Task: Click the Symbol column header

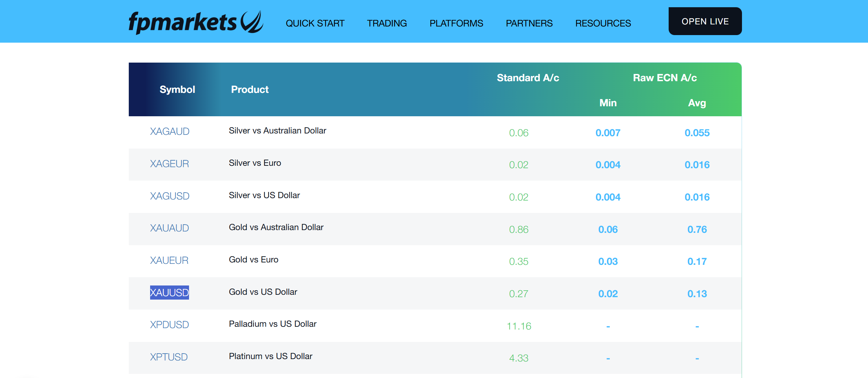Action: pos(177,89)
